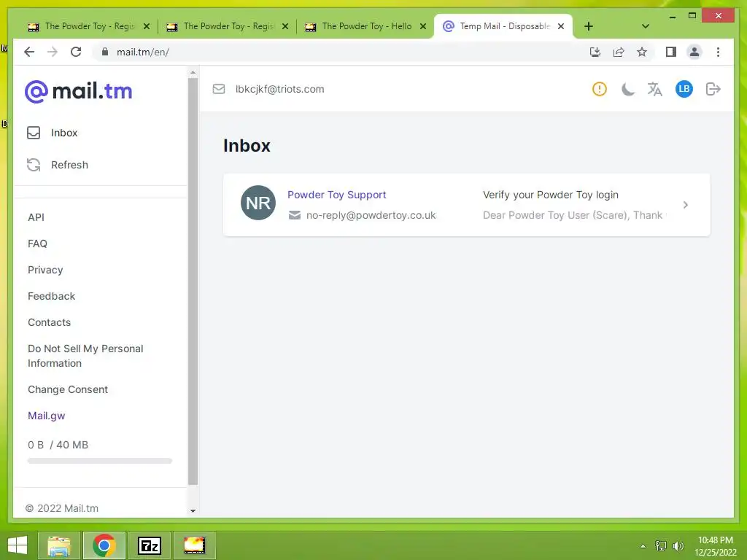Open the tab search dropdown
The width and height of the screenshot is (747, 560).
(x=646, y=26)
